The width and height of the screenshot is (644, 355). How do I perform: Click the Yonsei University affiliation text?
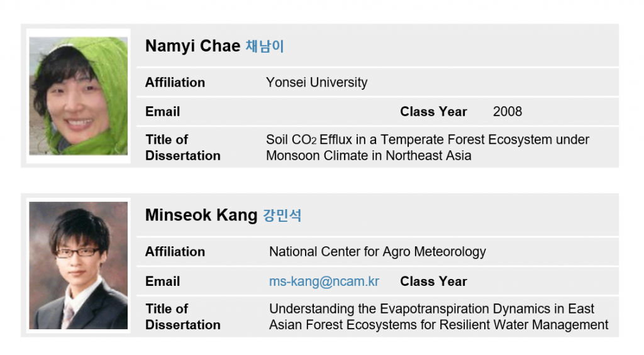pos(316,82)
